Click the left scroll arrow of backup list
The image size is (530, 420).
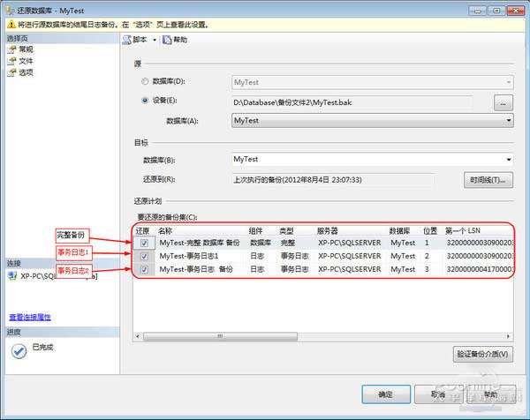138,336
